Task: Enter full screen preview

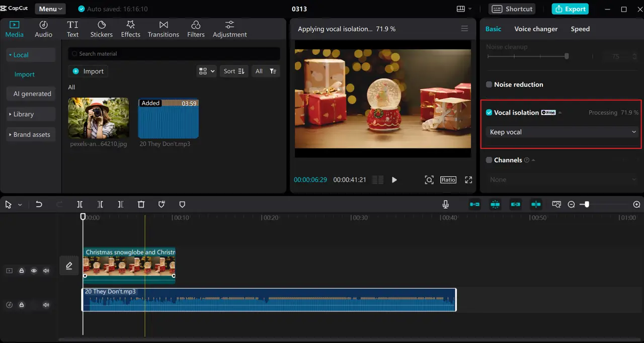Action: [x=468, y=180]
